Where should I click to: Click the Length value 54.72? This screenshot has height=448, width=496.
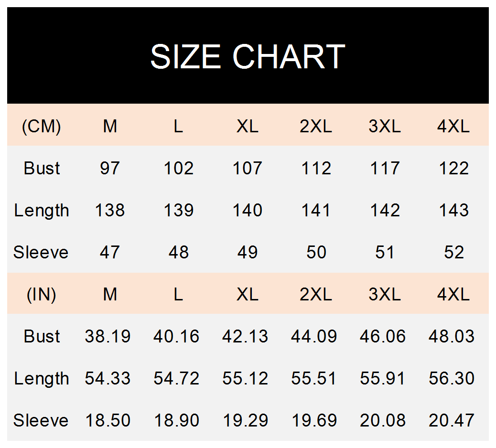[x=176, y=378]
